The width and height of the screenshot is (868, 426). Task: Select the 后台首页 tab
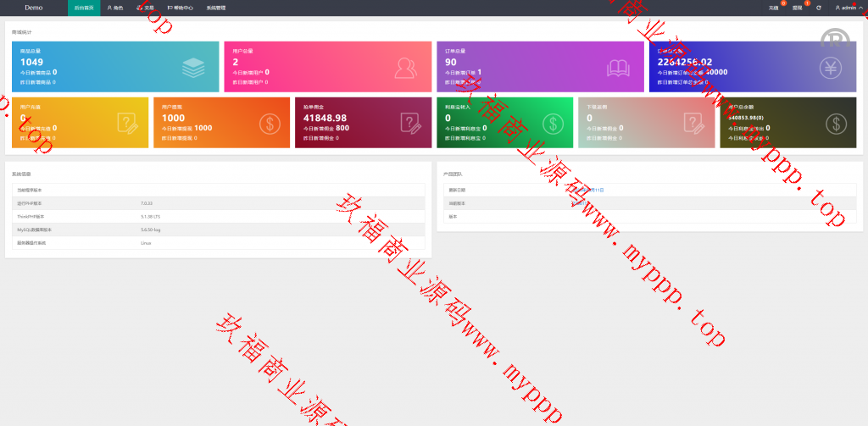click(84, 8)
